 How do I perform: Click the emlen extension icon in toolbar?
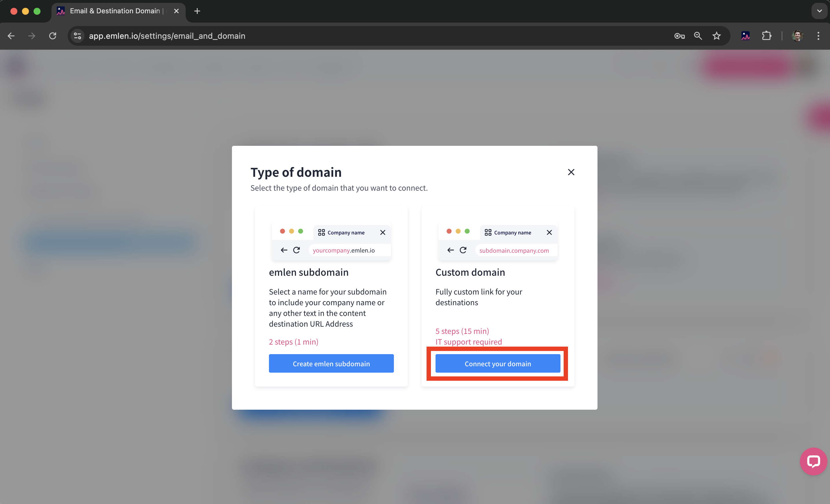pyautogui.click(x=746, y=36)
